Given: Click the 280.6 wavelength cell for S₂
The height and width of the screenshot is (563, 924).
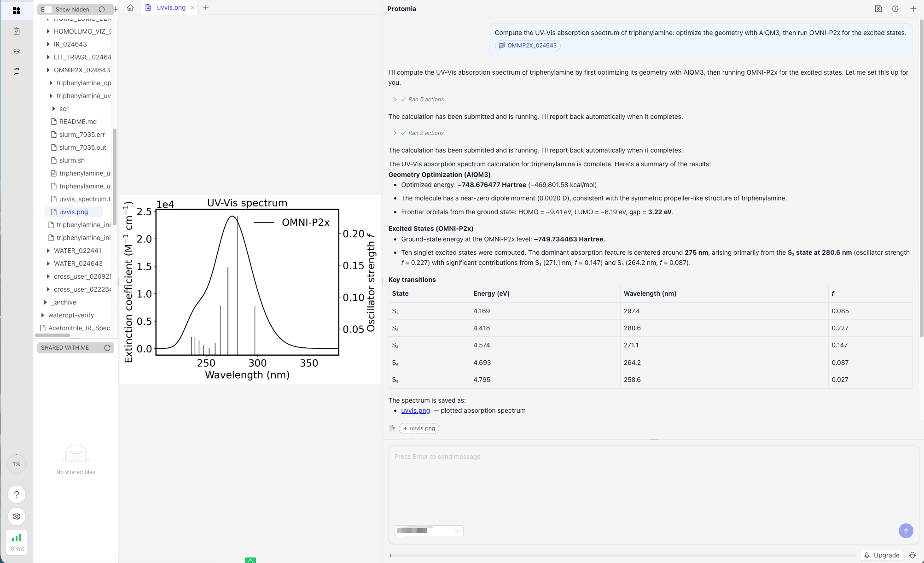Looking at the screenshot, I should [x=724, y=328].
